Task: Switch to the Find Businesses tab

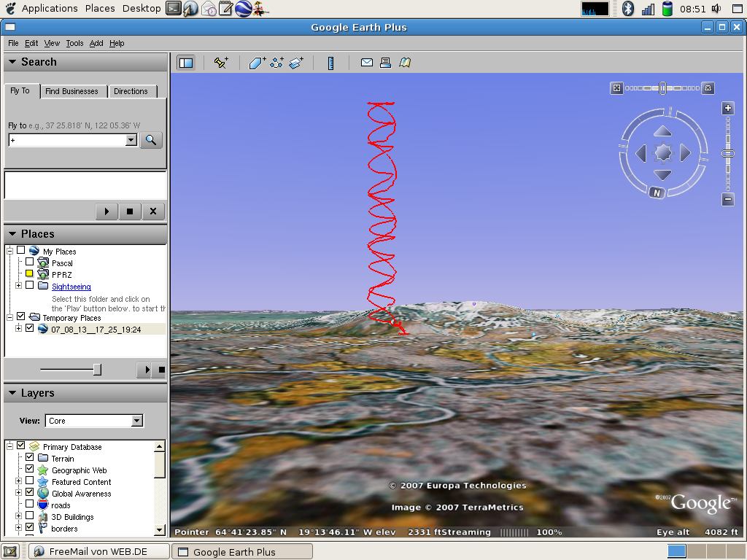Action: click(x=72, y=91)
